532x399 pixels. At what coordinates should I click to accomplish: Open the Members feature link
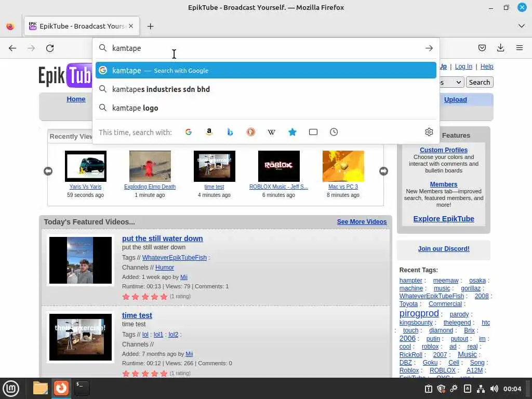pyautogui.click(x=444, y=184)
